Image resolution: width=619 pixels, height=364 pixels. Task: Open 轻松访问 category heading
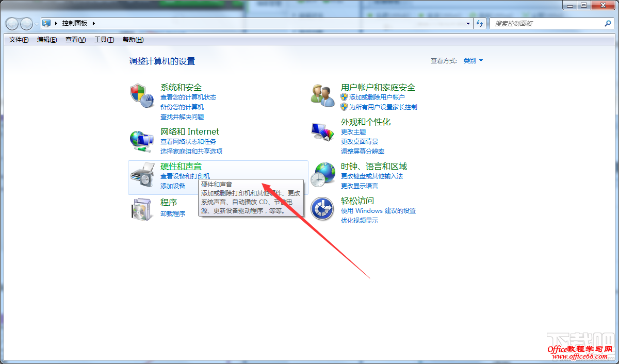point(357,201)
